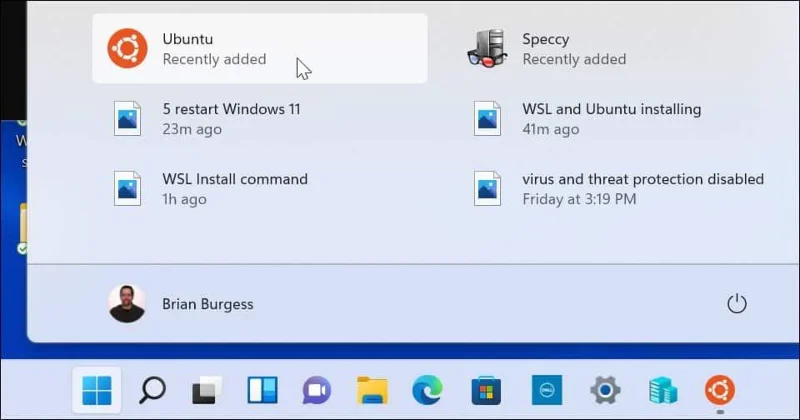The width and height of the screenshot is (800, 420).
Task: Click the 'Speccy' app name text
Action: click(x=545, y=39)
